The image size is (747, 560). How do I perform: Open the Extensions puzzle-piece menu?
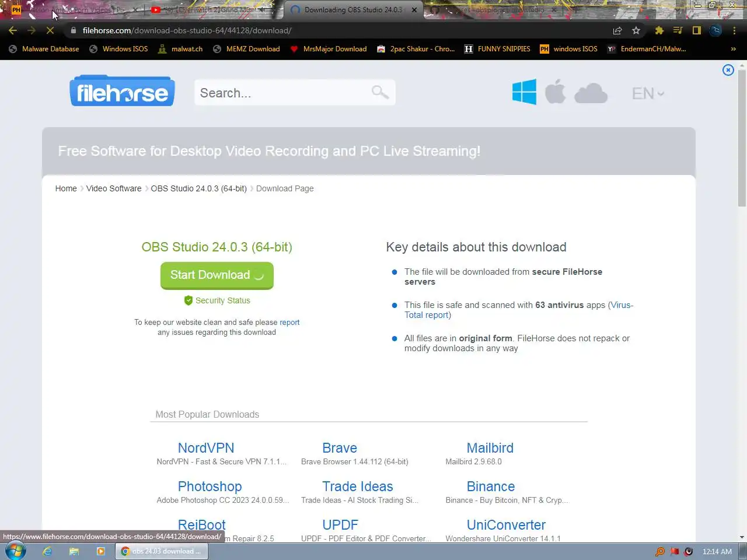(659, 30)
